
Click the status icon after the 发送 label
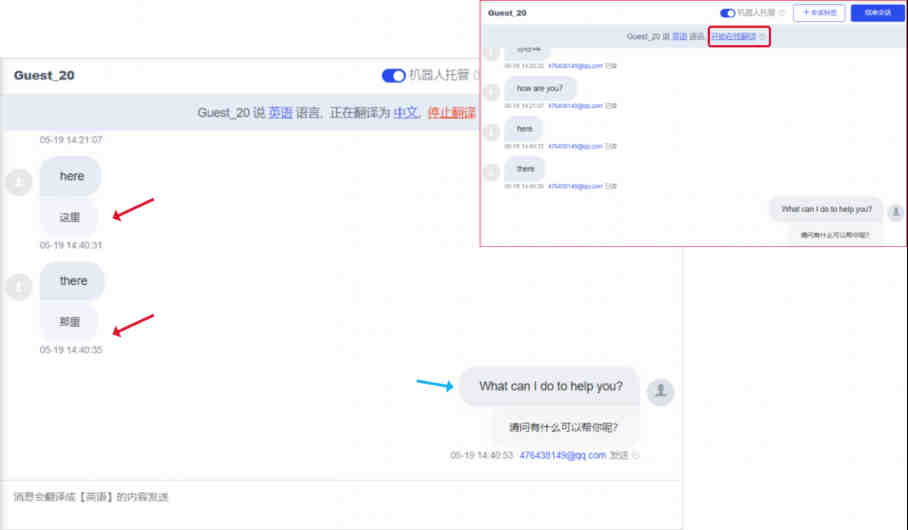636,455
